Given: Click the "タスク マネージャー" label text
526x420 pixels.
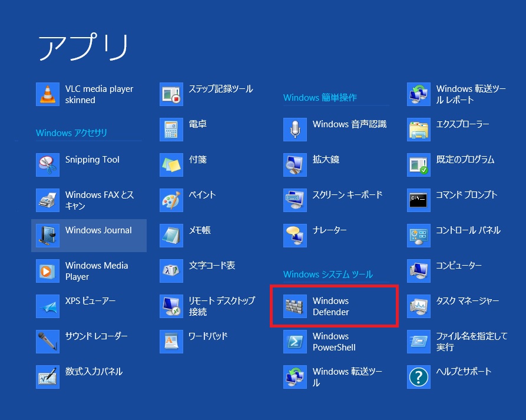Looking at the screenshot, I should [468, 300].
